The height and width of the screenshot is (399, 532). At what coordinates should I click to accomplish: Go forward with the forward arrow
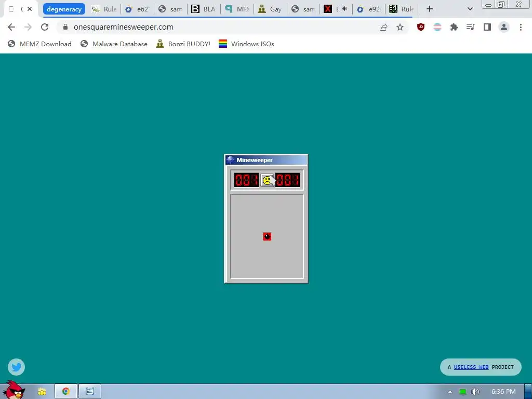pos(28,27)
